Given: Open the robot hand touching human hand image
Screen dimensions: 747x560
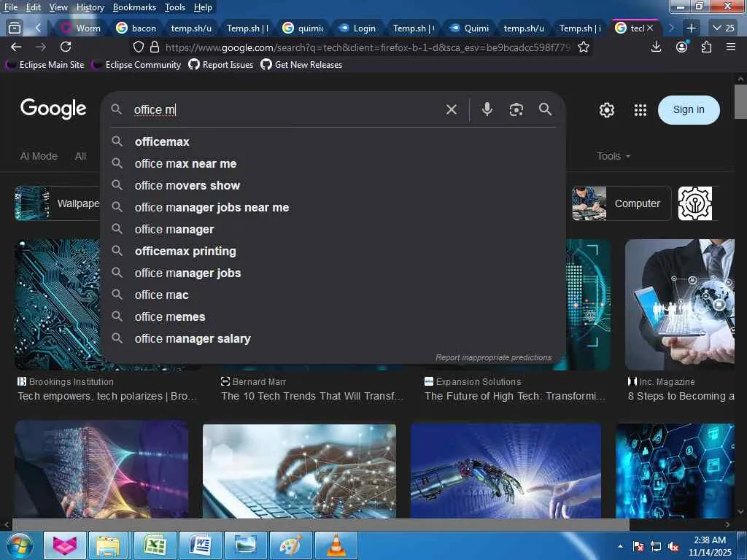Looking at the screenshot, I should (506, 470).
